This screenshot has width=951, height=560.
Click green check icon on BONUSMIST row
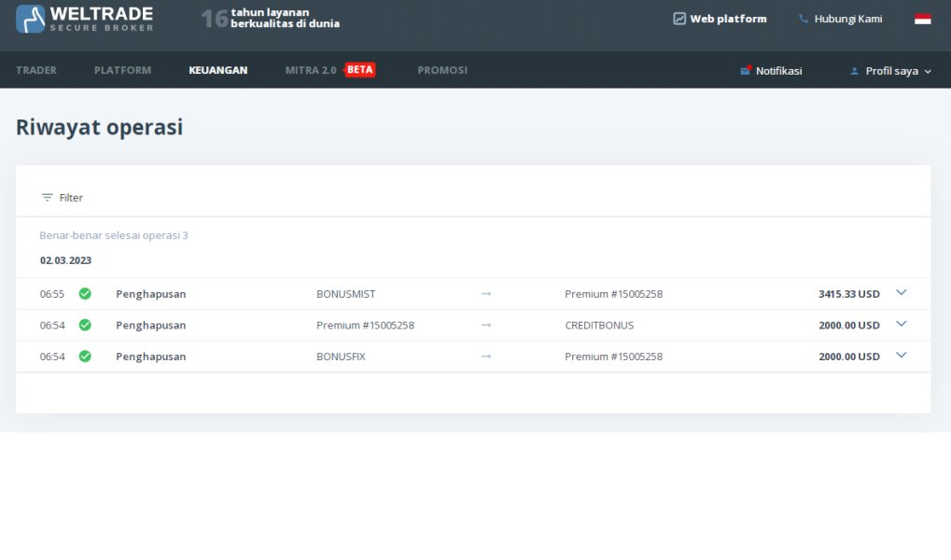click(85, 294)
